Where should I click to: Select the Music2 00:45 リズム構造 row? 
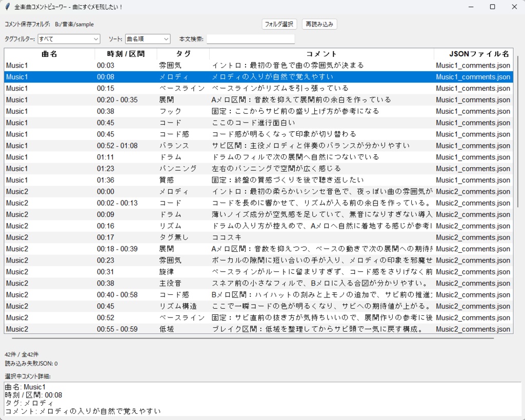[x=258, y=306]
